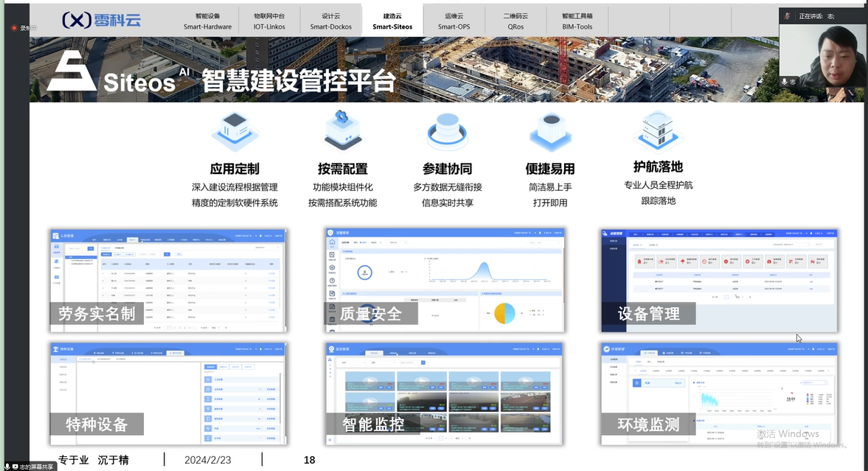This screenshot has width=868, height=471.
Task: Click the play button on first camera tile
Action: (369, 381)
